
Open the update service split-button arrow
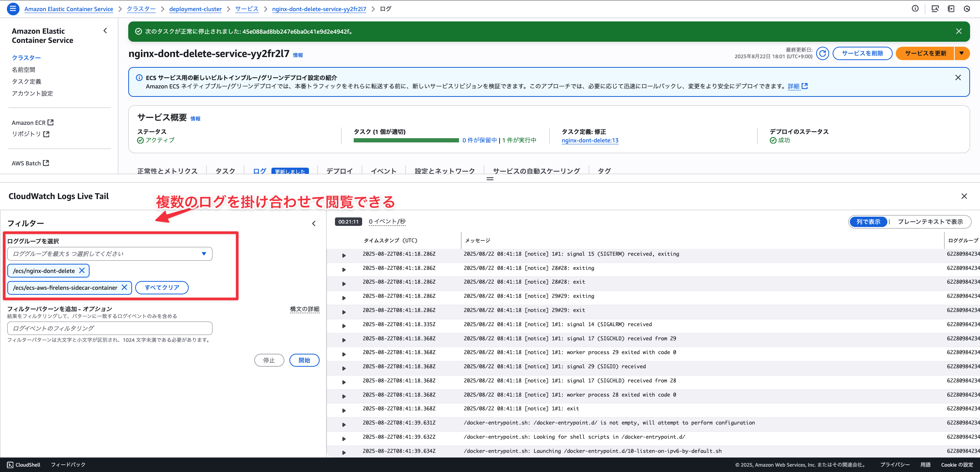(x=962, y=53)
